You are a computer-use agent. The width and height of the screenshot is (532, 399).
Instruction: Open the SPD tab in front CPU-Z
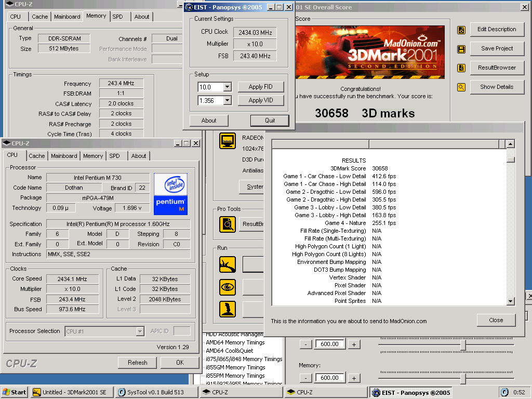114,156
